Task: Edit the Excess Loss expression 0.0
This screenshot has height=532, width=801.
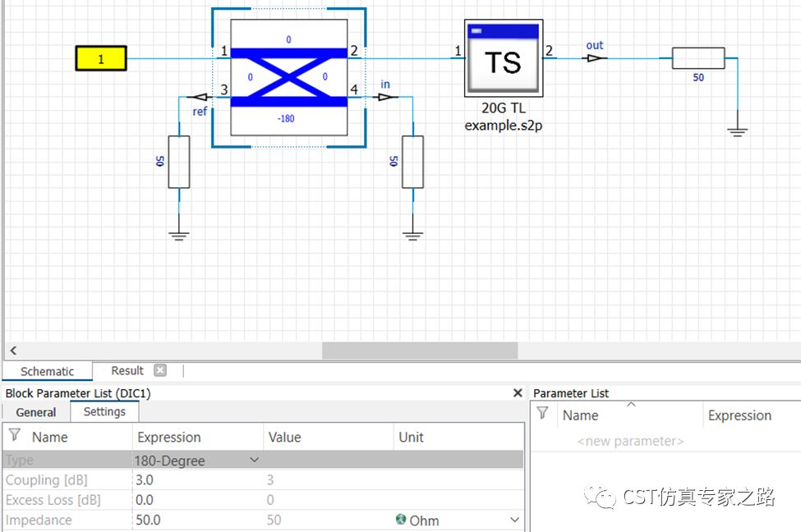Action: 198,500
